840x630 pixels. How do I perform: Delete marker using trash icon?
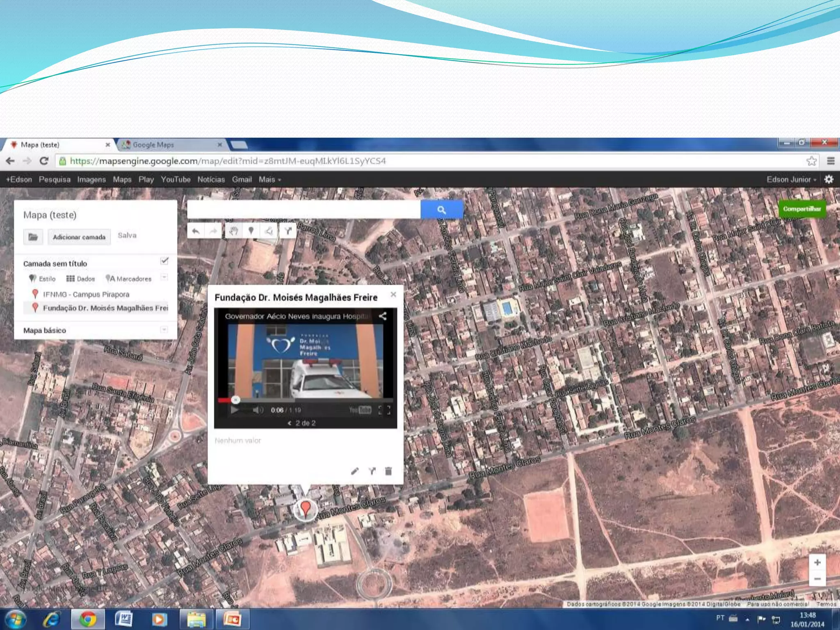(388, 471)
